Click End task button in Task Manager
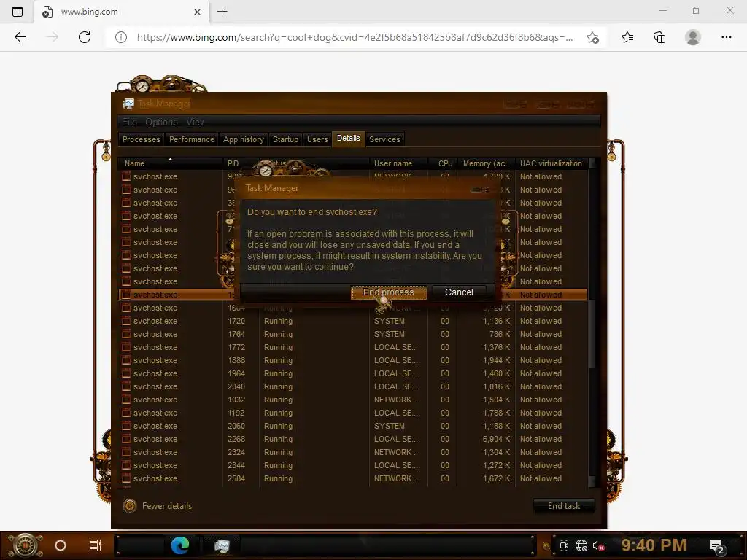This screenshot has width=747, height=560. [x=564, y=506]
